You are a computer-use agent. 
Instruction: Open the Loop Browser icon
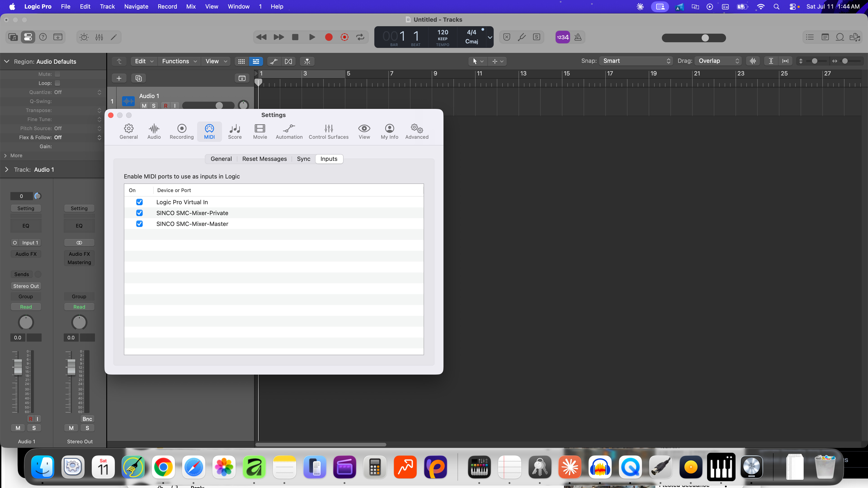coord(840,37)
